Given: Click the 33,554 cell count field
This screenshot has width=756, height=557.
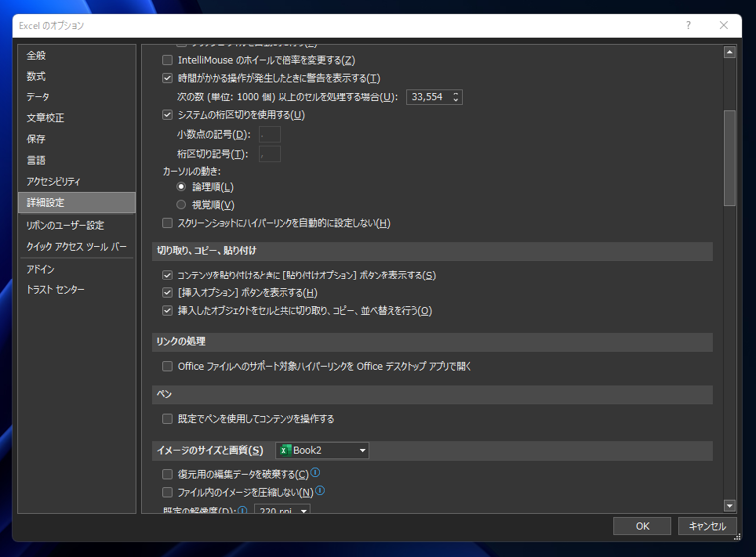Looking at the screenshot, I should [428, 96].
